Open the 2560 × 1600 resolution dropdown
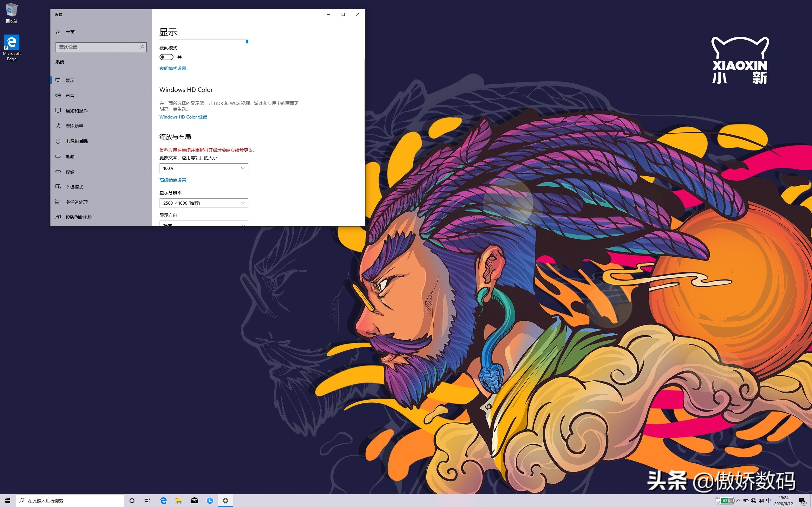 click(x=204, y=203)
